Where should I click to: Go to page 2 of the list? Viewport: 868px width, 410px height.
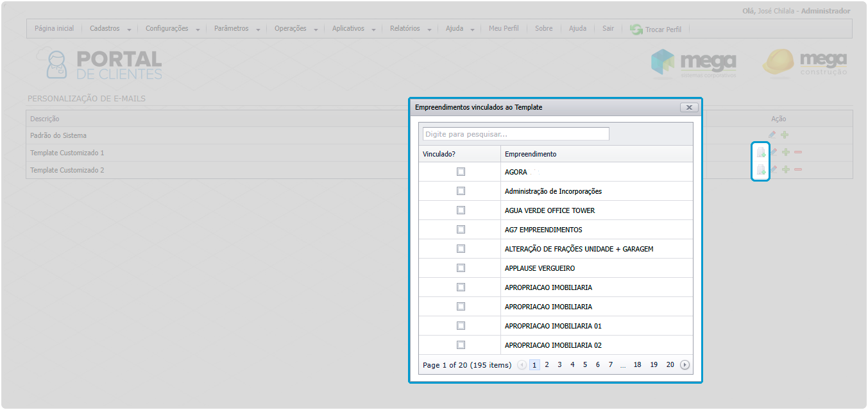tap(547, 365)
